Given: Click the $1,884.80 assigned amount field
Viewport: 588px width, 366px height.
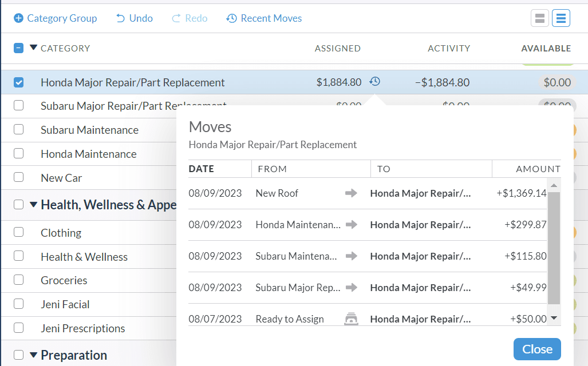Looking at the screenshot, I should [338, 82].
